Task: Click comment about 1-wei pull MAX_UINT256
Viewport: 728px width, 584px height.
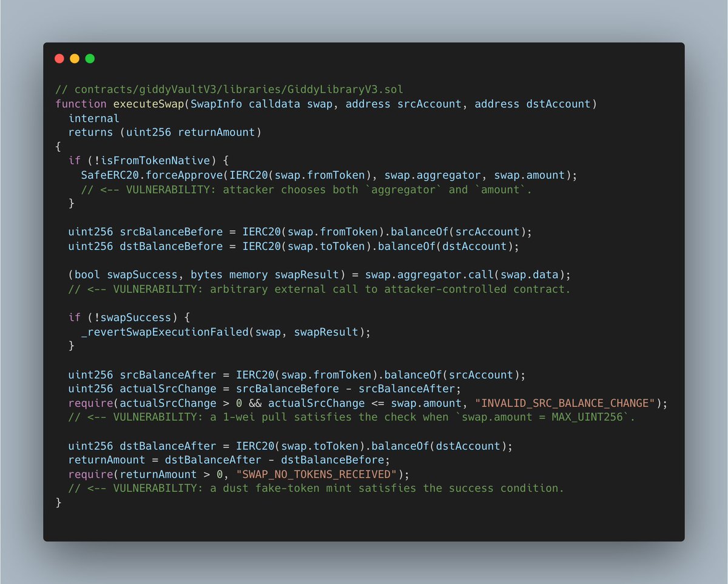Action: pyautogui.click(x=352, y=417)
